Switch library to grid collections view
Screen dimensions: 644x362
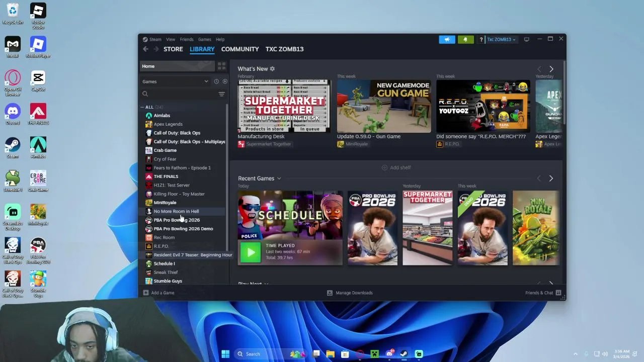[x=221, y=66]
